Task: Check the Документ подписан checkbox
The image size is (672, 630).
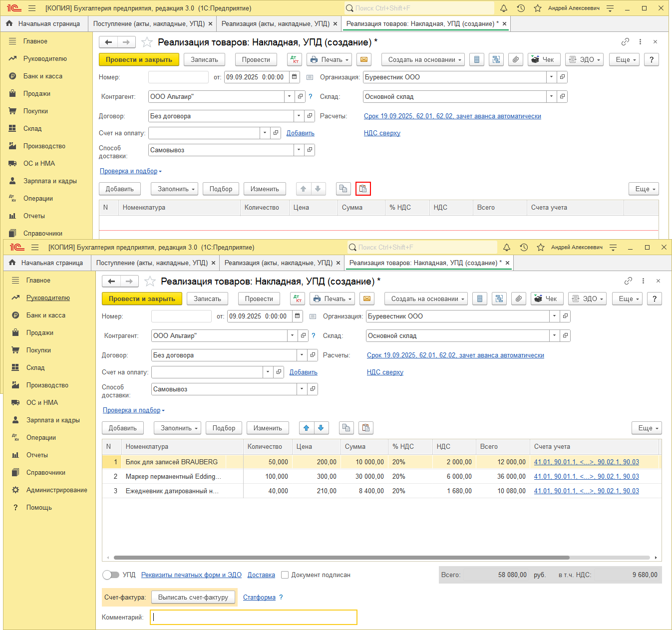Action: click(285, 575)
